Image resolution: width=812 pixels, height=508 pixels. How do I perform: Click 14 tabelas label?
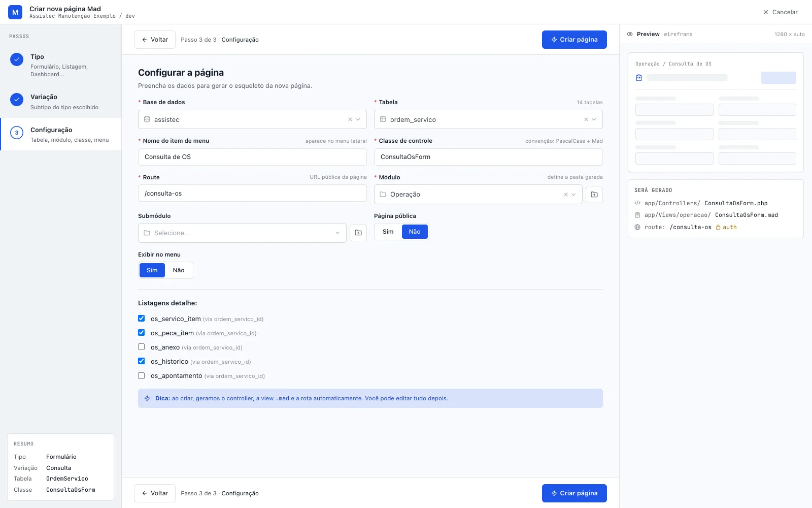pos(590,102)
